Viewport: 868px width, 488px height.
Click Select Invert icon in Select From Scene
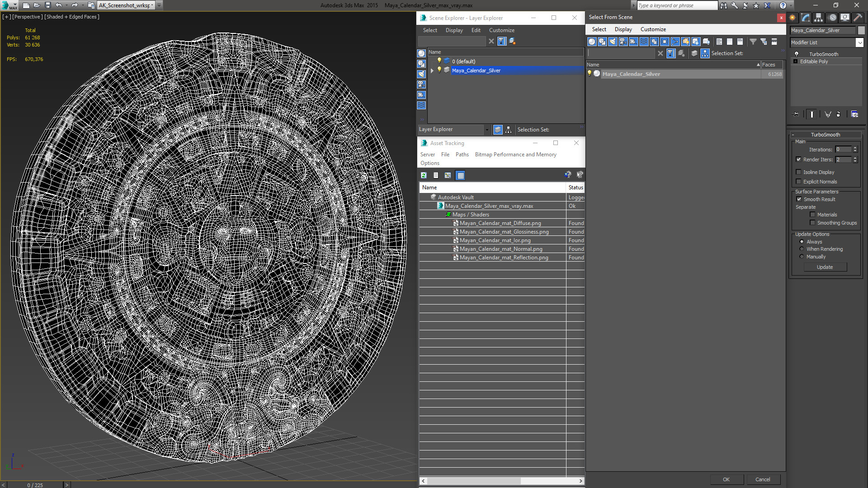(740, 42)
